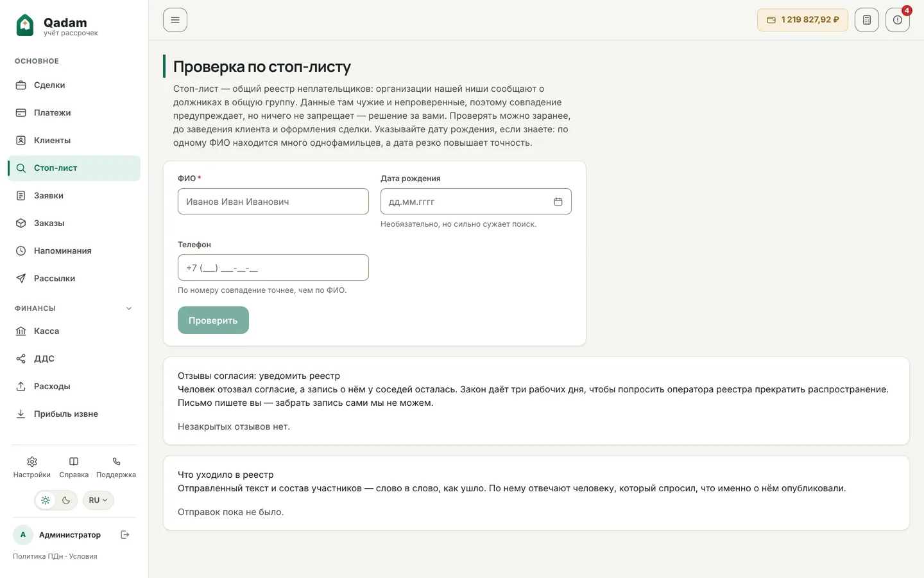Image resolution: width=924 pixels, height=578 pixels.
Task: Click the logout icon next to Администратор
Action: (125, 534)
